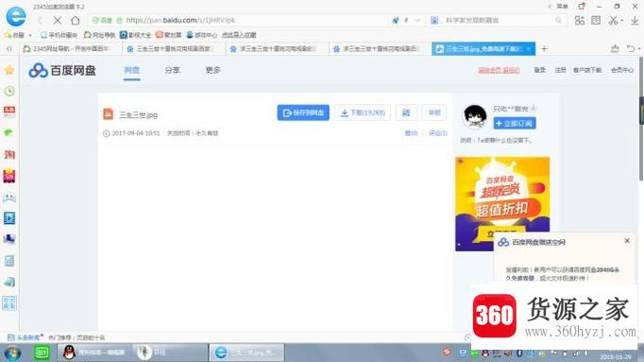Click the video film icon in sidebar
This screenshot has height=362, width=644.
[x=9, y=218]
